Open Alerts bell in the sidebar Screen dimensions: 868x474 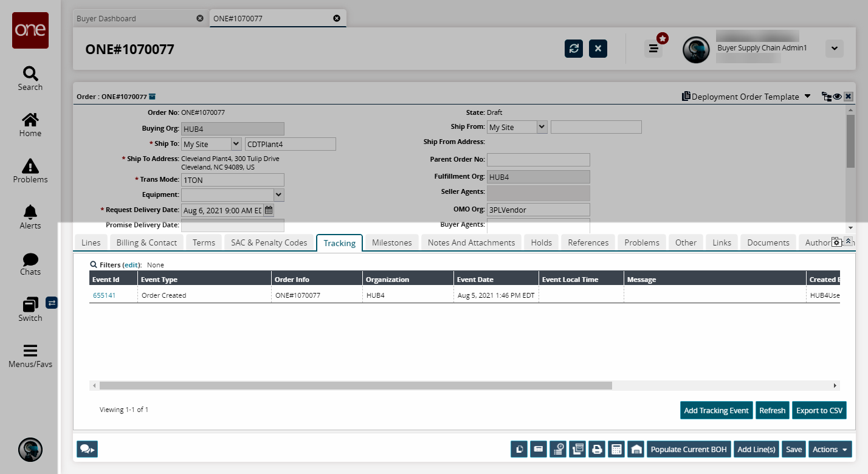click(30, 217)
